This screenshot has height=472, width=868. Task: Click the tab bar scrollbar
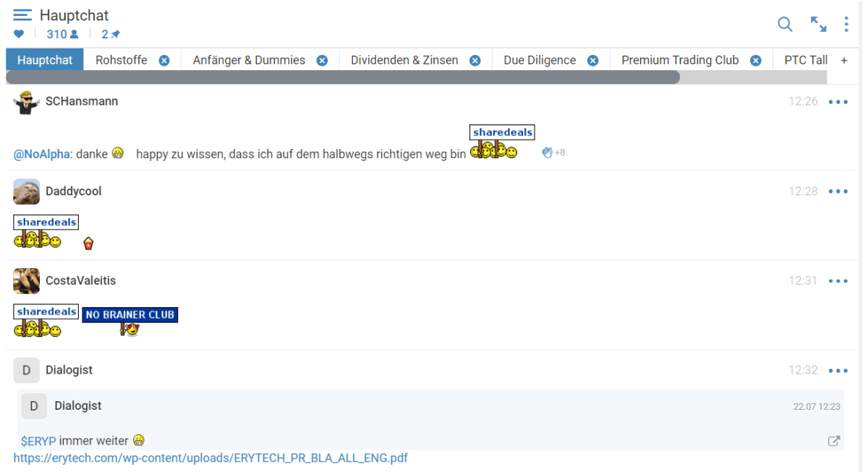pos(340,77)
